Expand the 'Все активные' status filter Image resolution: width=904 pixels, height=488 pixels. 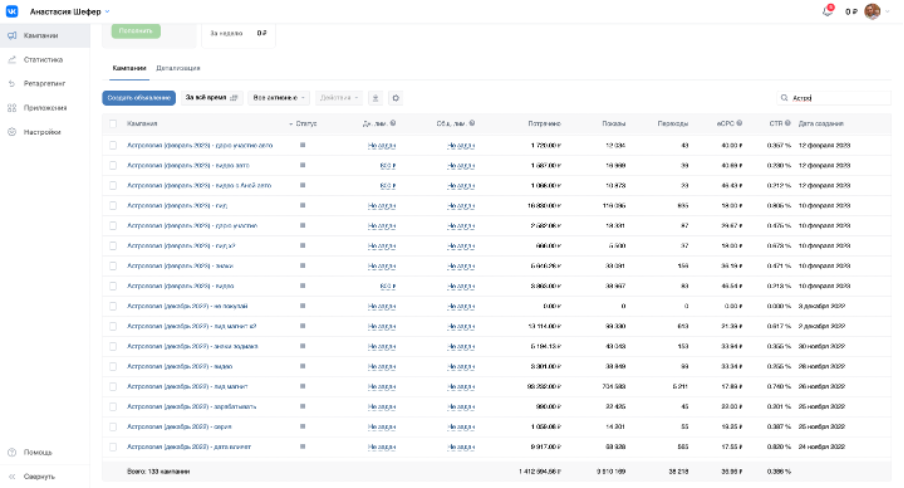click(x=279, y=98)
